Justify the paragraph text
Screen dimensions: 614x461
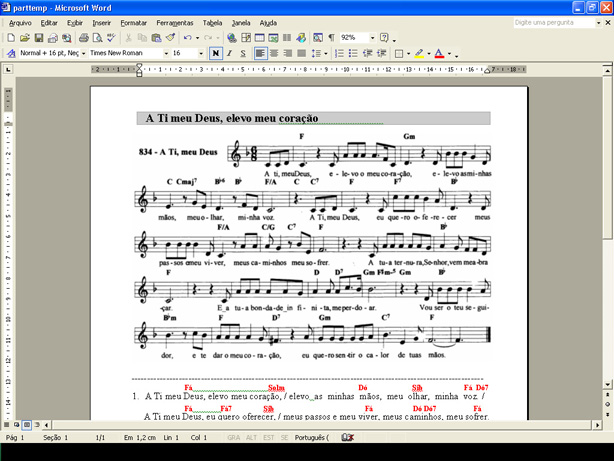(302, 53)
